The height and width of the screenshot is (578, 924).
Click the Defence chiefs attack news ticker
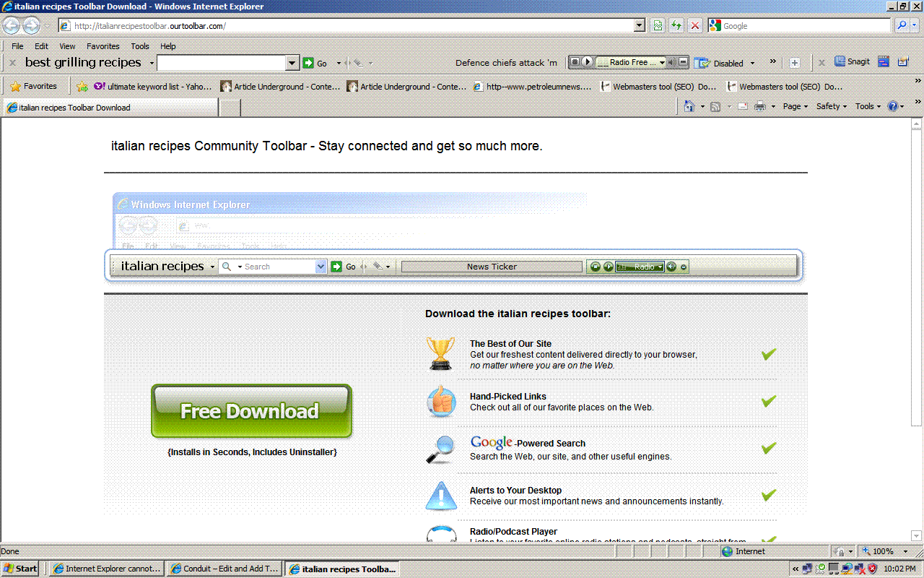(506, 63)
